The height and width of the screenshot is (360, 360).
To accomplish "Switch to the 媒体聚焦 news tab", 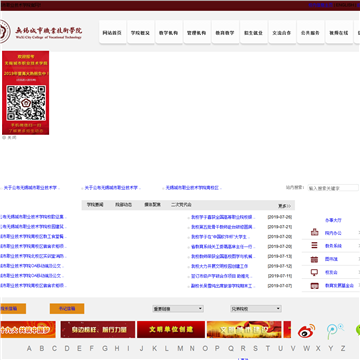I will [152, 205].
